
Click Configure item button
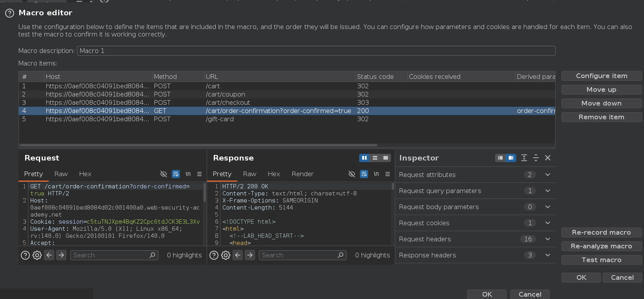(602, 76)
